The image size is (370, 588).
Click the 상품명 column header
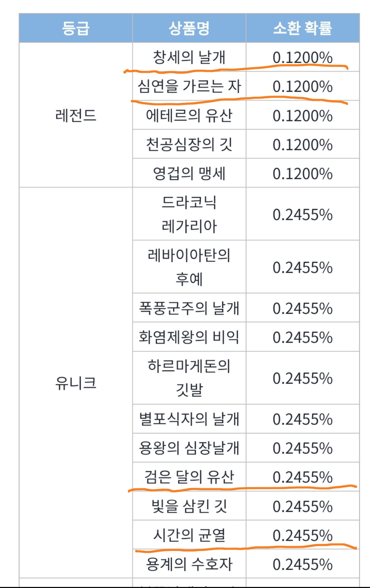pos(189,28)
